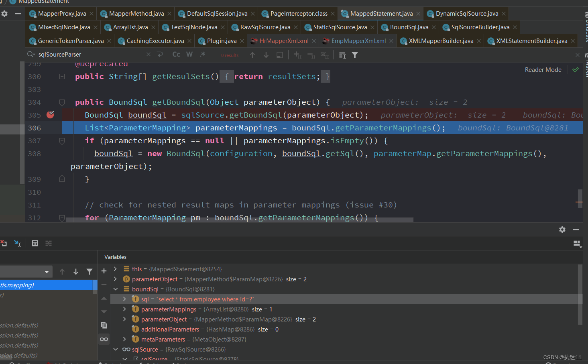Expand the folded code at line 300

point(62,76)
